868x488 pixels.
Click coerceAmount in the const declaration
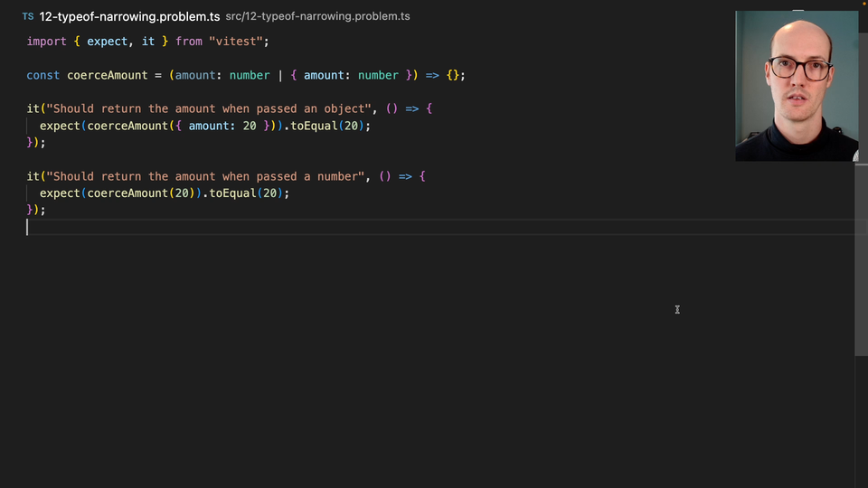click(x=107, y=75)
